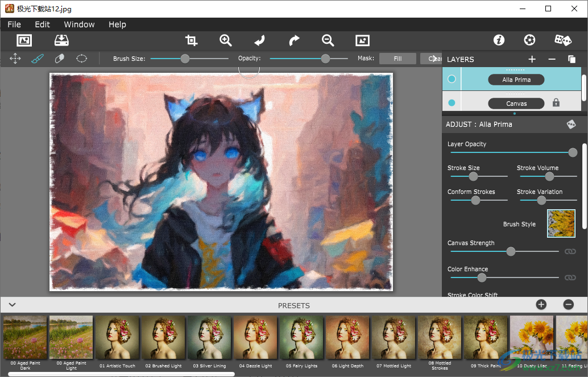Select the Eraser tool

click(x=59, y=58)
